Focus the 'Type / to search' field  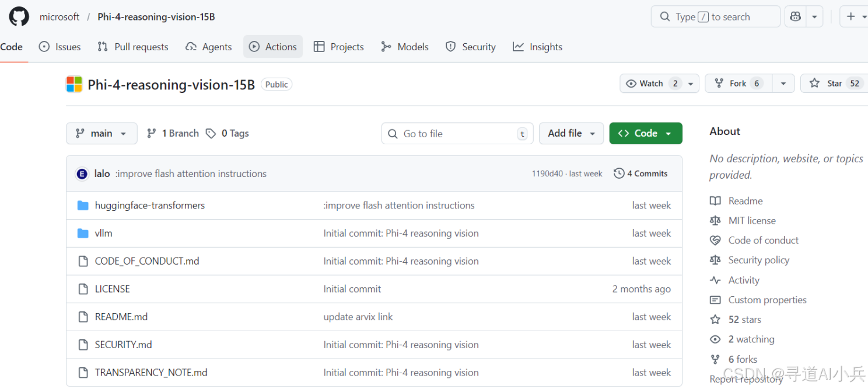(715, 17)
